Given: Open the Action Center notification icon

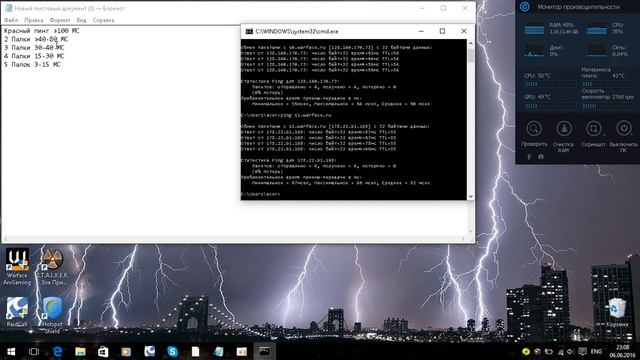Looking at the screenshot, I should (x=583, y=351).
